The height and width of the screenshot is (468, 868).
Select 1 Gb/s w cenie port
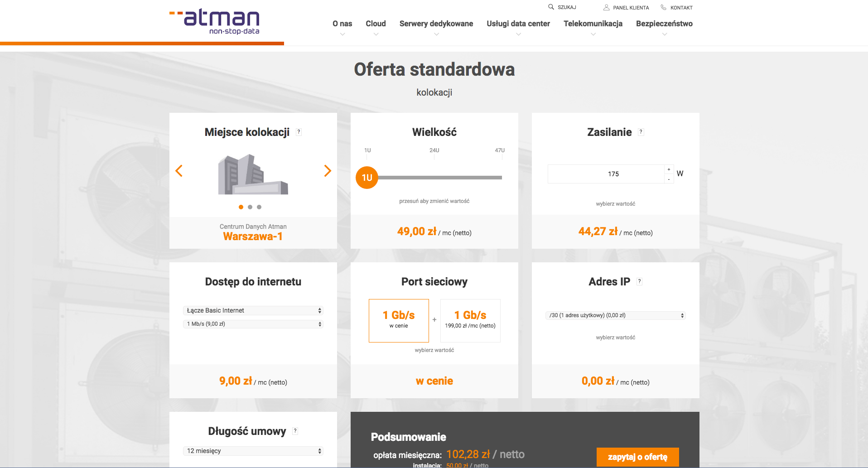click(399, 321)
